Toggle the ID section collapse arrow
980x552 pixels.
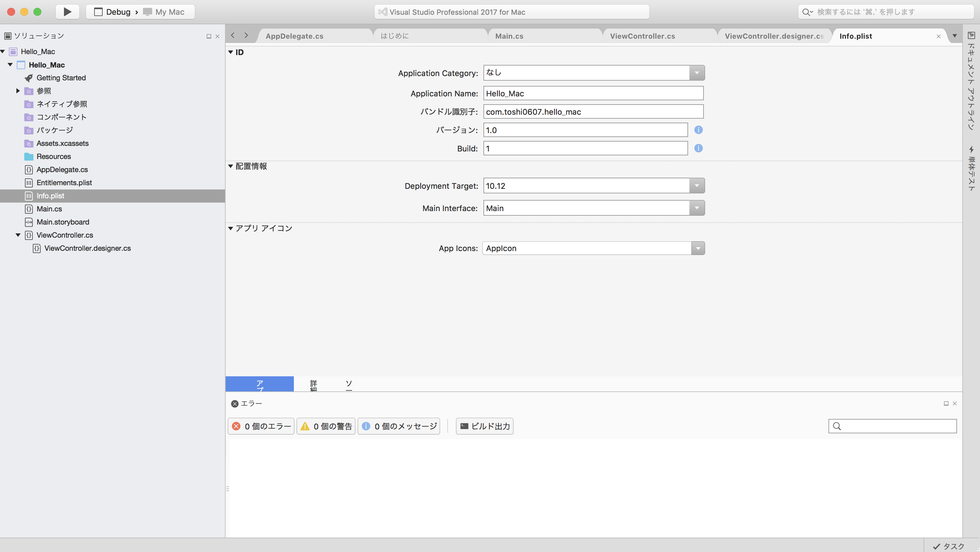(x=231, y=52)
